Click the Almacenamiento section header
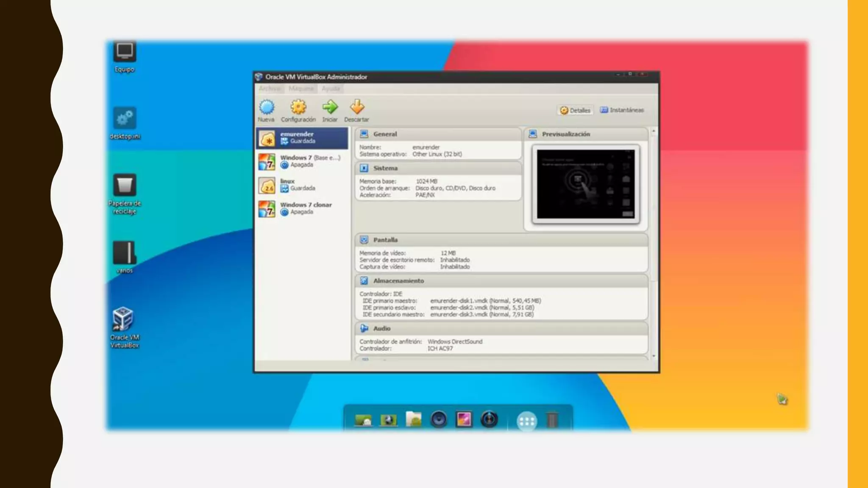 (398, 281)
